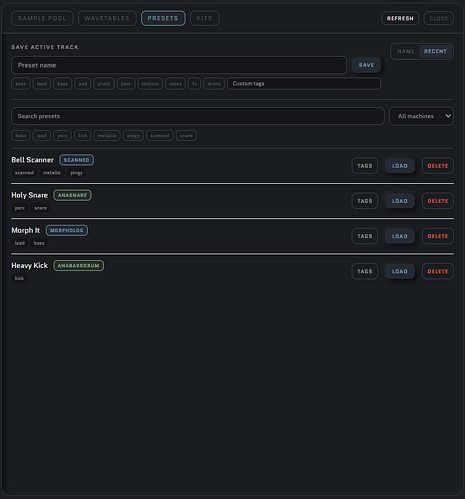Filter presets by kick tag chip
Screen dimensions: 465x499
tap(82, 136)
